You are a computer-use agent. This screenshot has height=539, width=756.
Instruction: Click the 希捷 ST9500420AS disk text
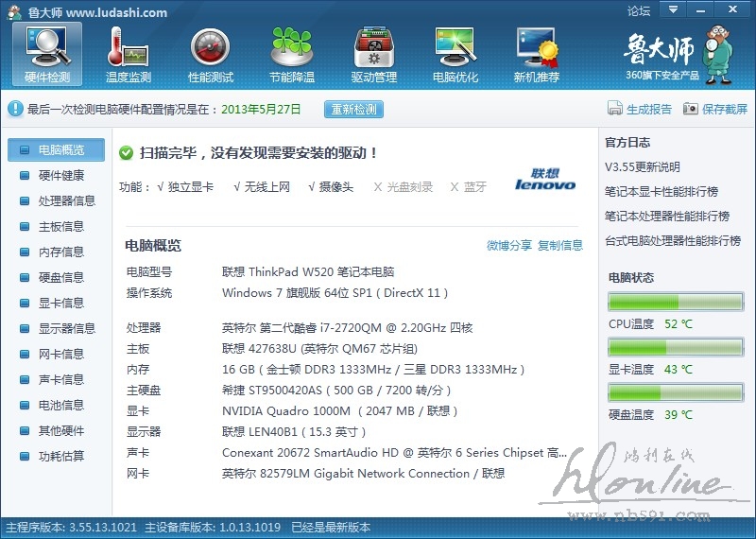coord(336,391)
